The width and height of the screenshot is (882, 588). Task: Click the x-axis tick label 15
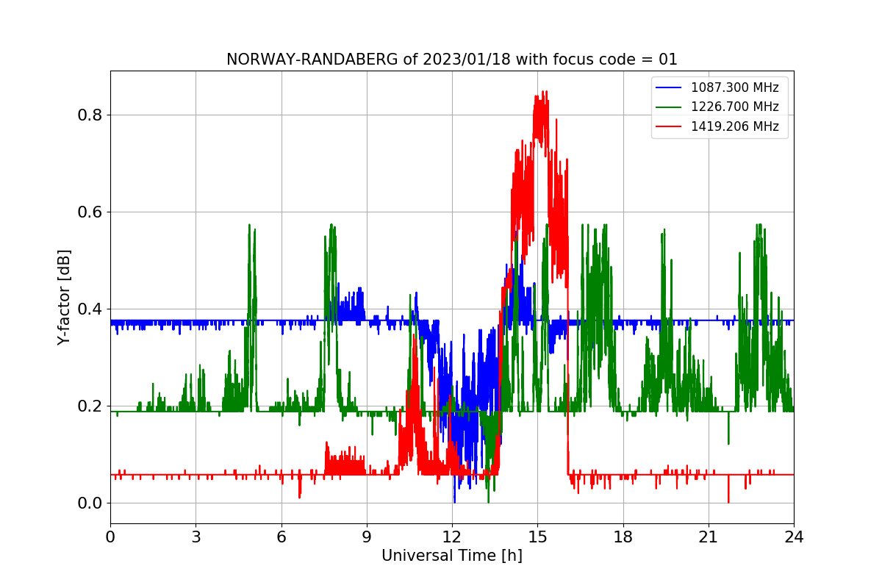[537, 536]
